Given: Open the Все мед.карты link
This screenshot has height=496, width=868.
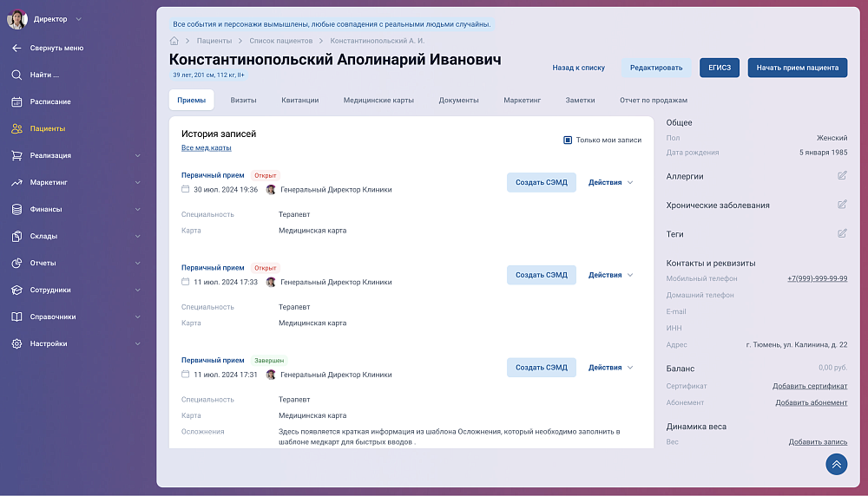Looking at the screenshot, I should (206, 148).
